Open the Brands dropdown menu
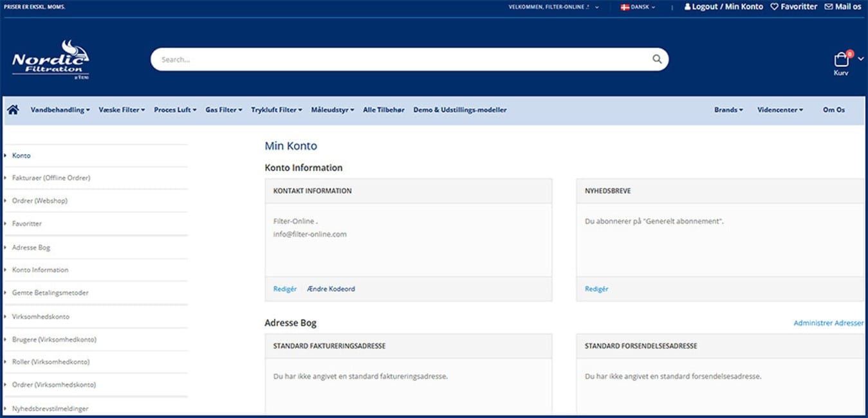Viewport: 868px width, 418px height. pos(728,110)
